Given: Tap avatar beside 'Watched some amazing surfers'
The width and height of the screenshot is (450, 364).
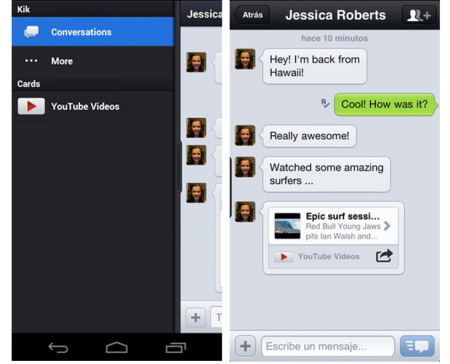Looking at the screenshot, I should pyautogui.click(x=245, y=167).
